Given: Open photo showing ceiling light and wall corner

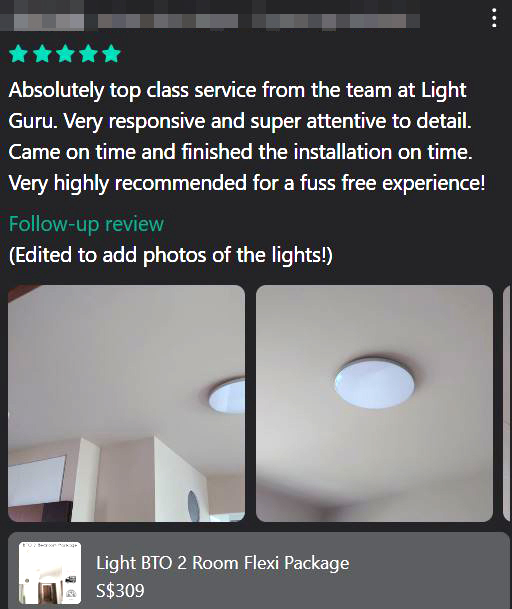Looking at the screenshot, I should [x=127, y=403].
